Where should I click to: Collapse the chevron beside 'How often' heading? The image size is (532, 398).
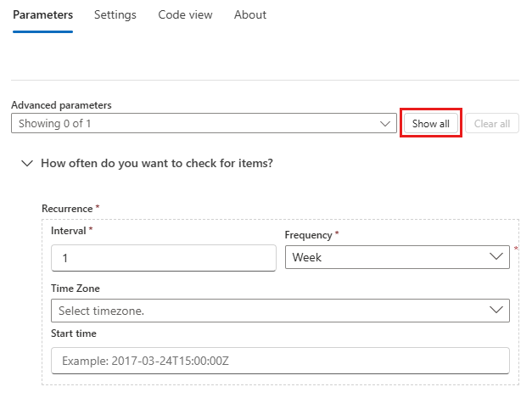point(27,163)
